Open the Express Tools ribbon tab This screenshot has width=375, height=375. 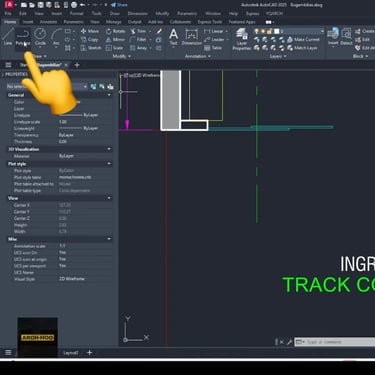click(210, 22)
